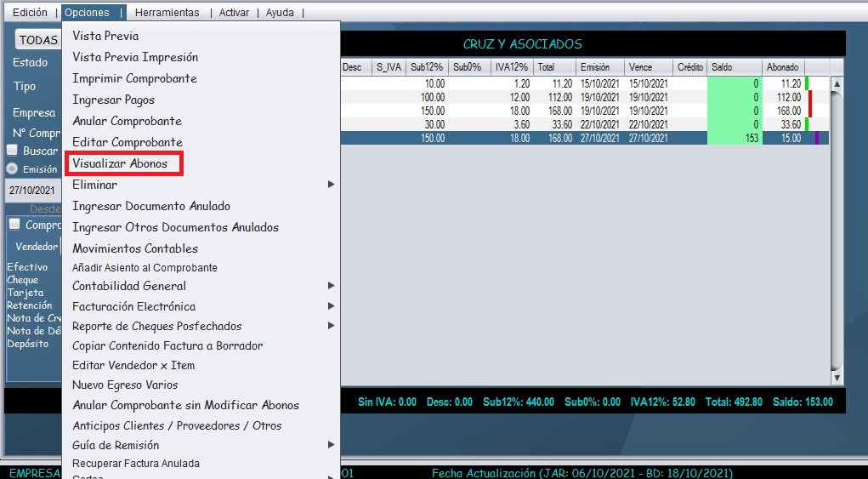
Task: Sort by the Saldo column header
Action: (734, 67)
